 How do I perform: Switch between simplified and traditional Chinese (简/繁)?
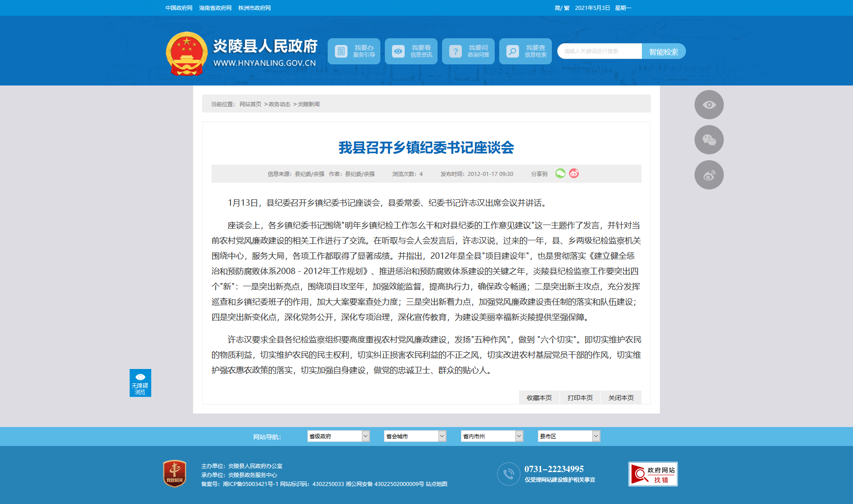coord(562,8)
